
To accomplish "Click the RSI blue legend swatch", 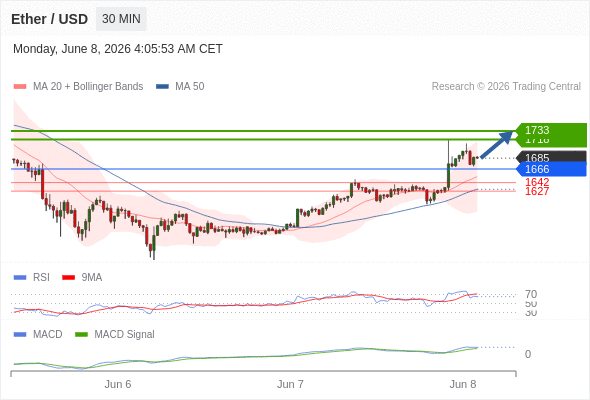I will pos(20,278).
